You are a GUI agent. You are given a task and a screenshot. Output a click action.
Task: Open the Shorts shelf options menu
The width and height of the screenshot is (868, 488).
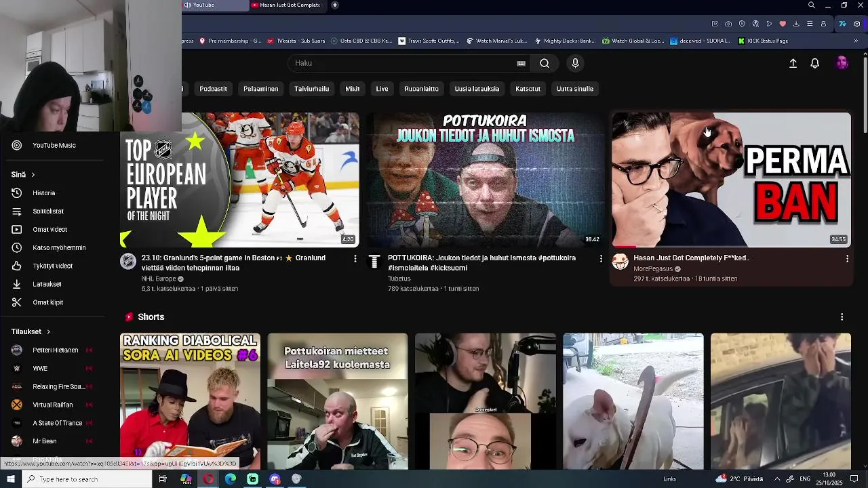pos(842,317)
